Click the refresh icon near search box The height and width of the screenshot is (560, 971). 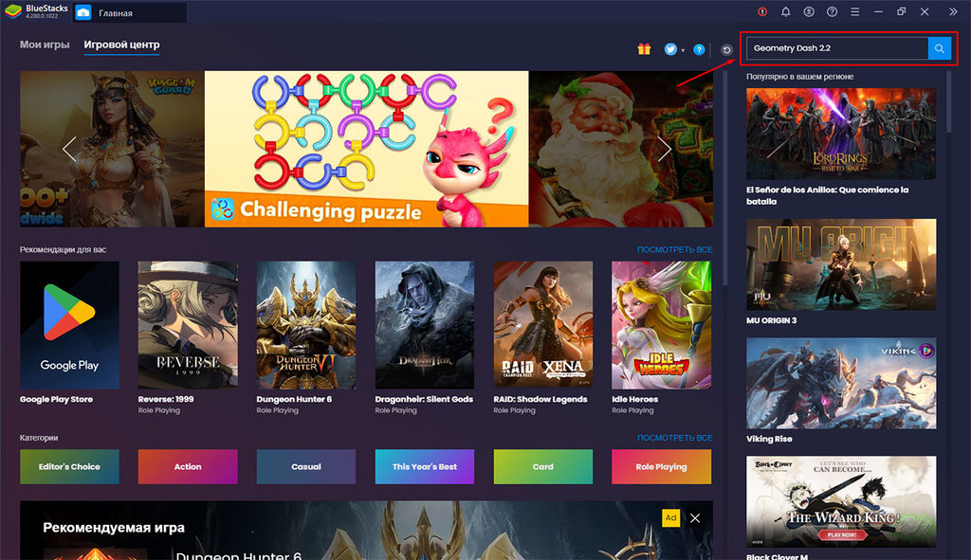click(x=726, y=50)
